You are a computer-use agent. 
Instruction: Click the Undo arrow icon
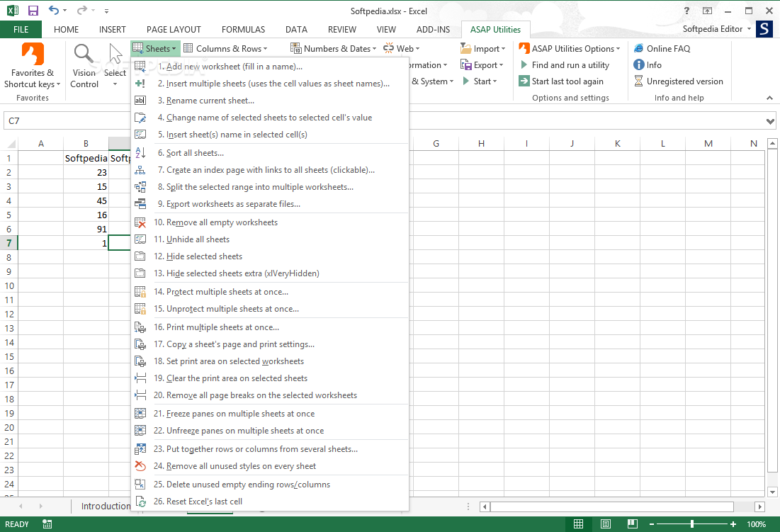[x=54, y=11]
